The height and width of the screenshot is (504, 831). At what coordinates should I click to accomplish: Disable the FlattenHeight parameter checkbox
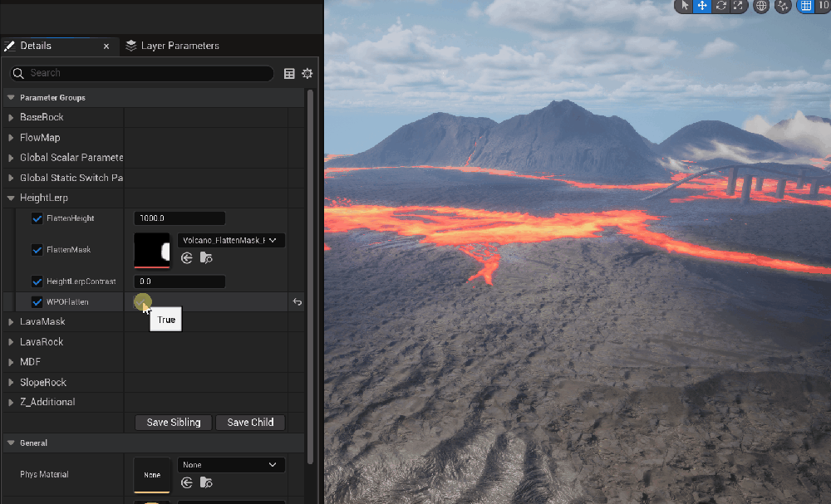point(37,218)
